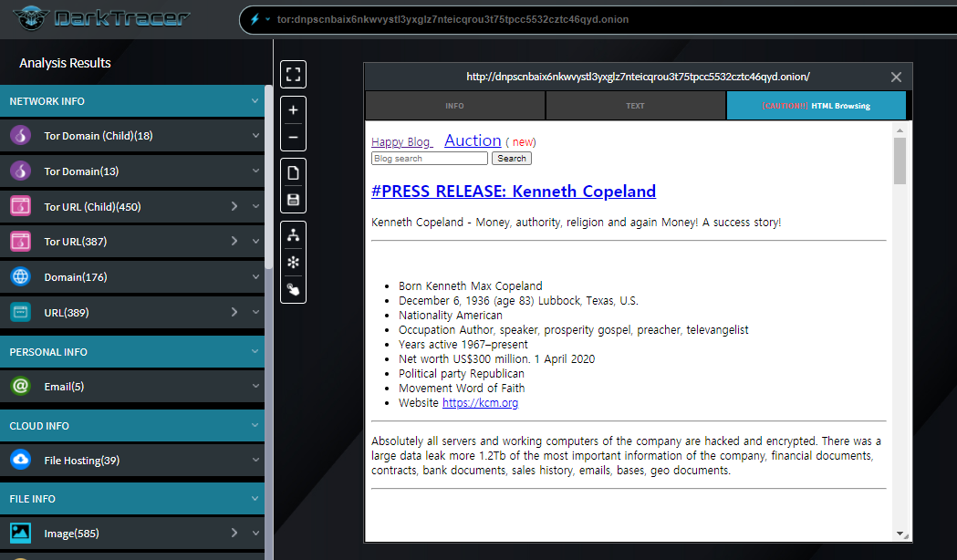Click the Tor URL (Child) browser icon

point(21,206)
